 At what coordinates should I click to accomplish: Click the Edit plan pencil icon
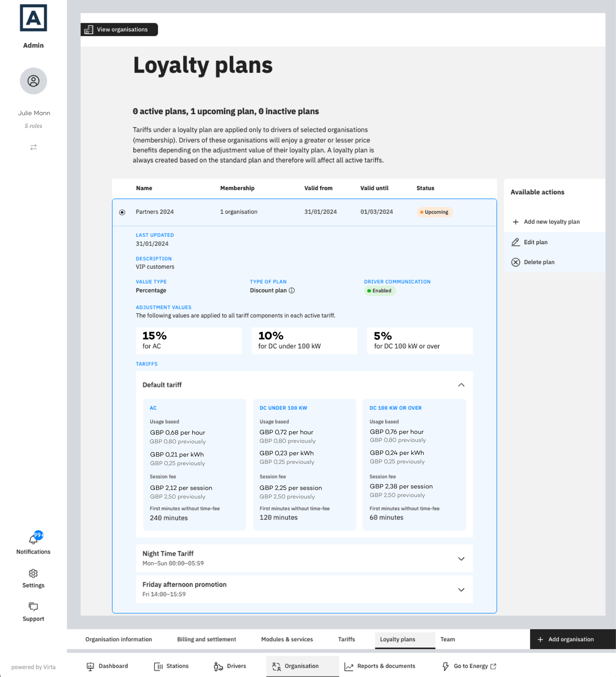pos(516,242)
